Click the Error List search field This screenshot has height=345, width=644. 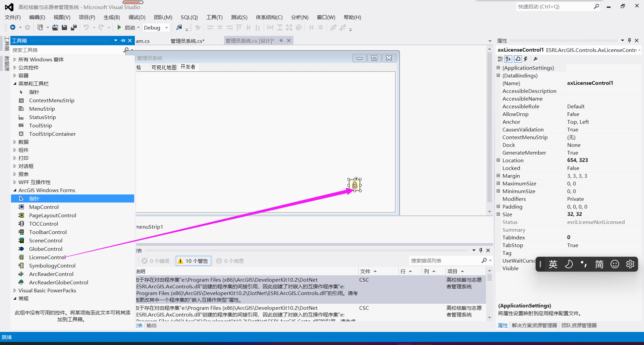445,261
